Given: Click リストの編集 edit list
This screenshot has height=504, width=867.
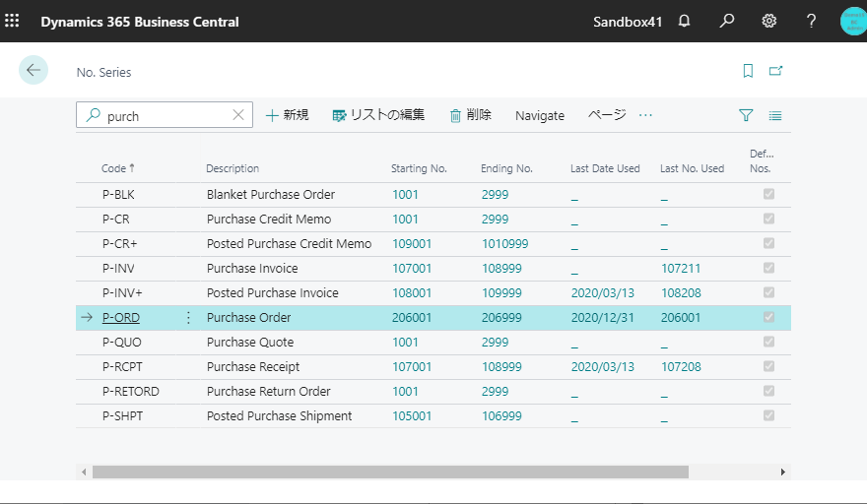Looking at the screenshot, I should click(378, 115).
